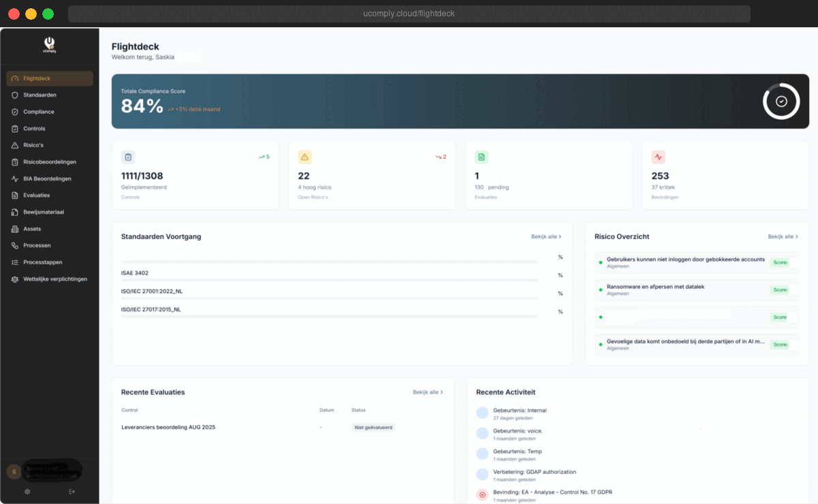Click the clipboard icon on Controls card
This screenshot has width=818, height=504.
(128, 157)
